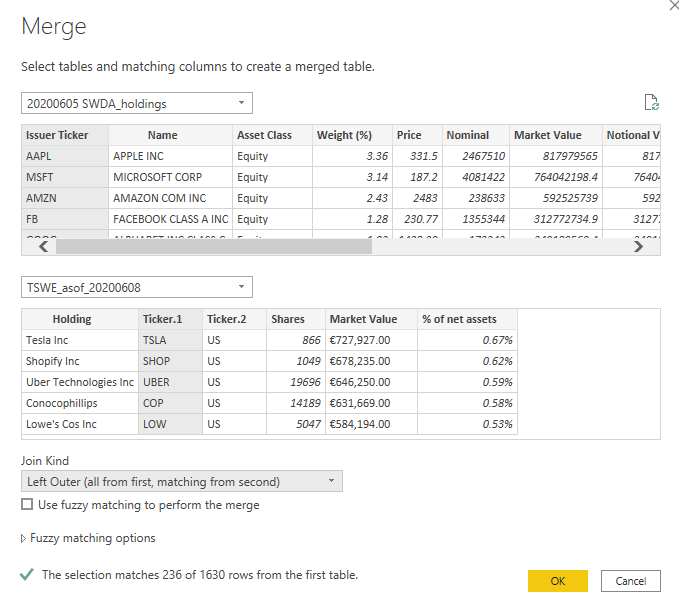Click the 3.36 weight cell

352,156
